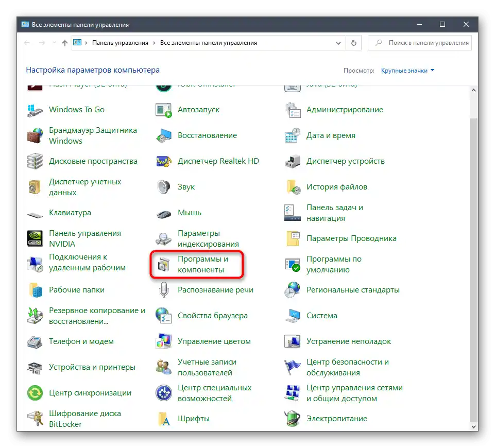Refresh the control panel view
This screenshot has width=495, height=448.
coord(353,43)
